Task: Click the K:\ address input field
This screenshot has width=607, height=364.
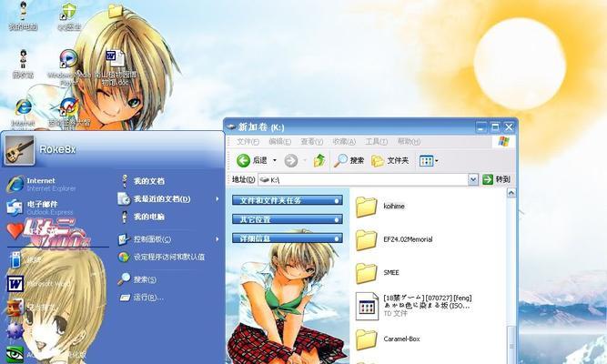Action: pyautogui.click(x=363, y=179)
